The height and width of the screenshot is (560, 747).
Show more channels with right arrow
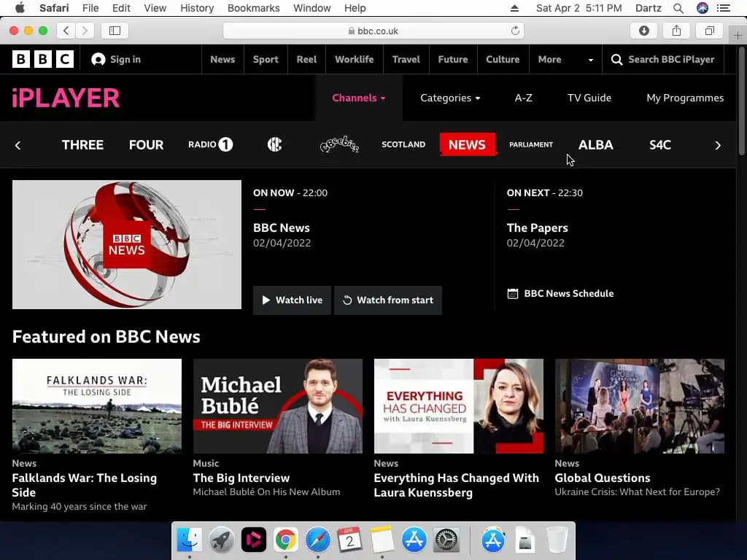(718, 145)
